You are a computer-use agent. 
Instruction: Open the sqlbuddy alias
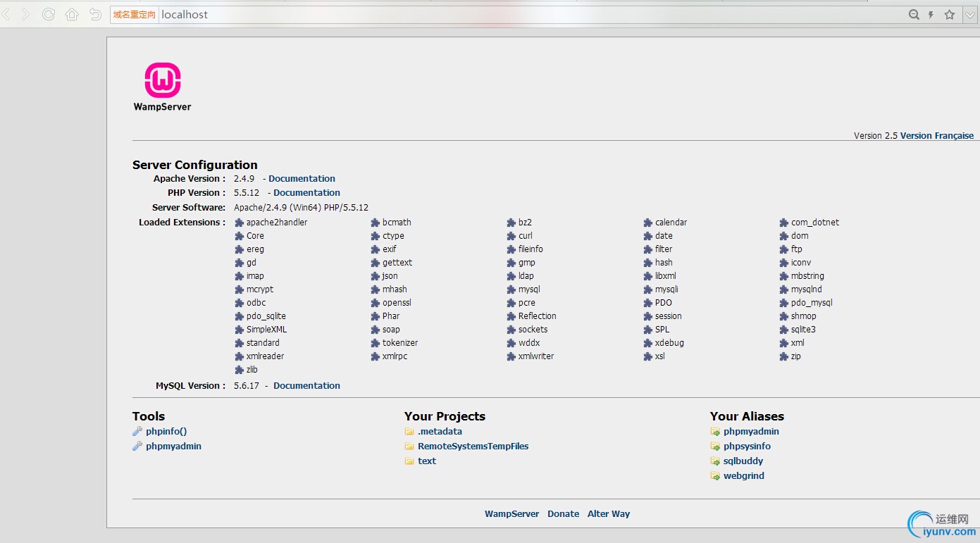click(x=743, y=461)
